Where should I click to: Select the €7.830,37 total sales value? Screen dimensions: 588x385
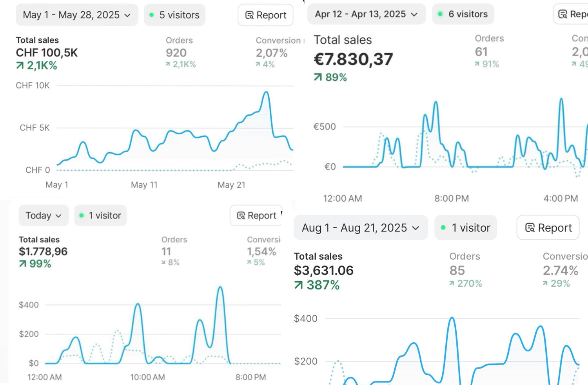tap(353, 59)
